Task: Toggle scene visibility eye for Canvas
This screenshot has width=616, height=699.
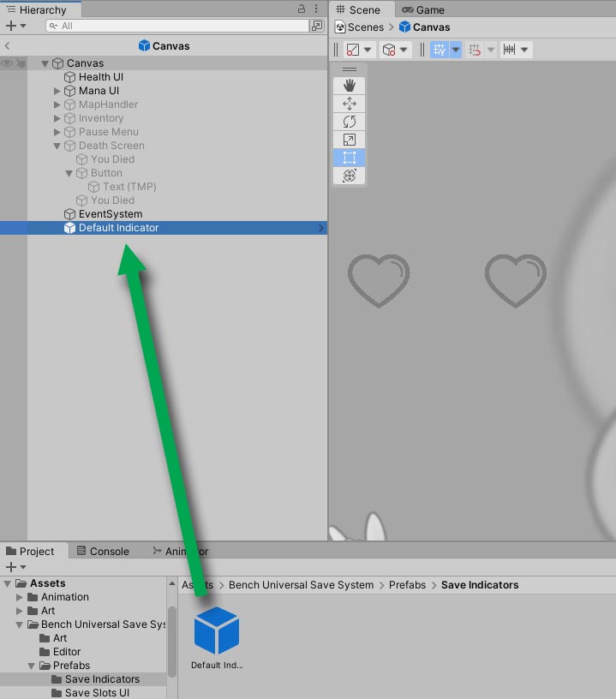Action: (x=7, y=63)
